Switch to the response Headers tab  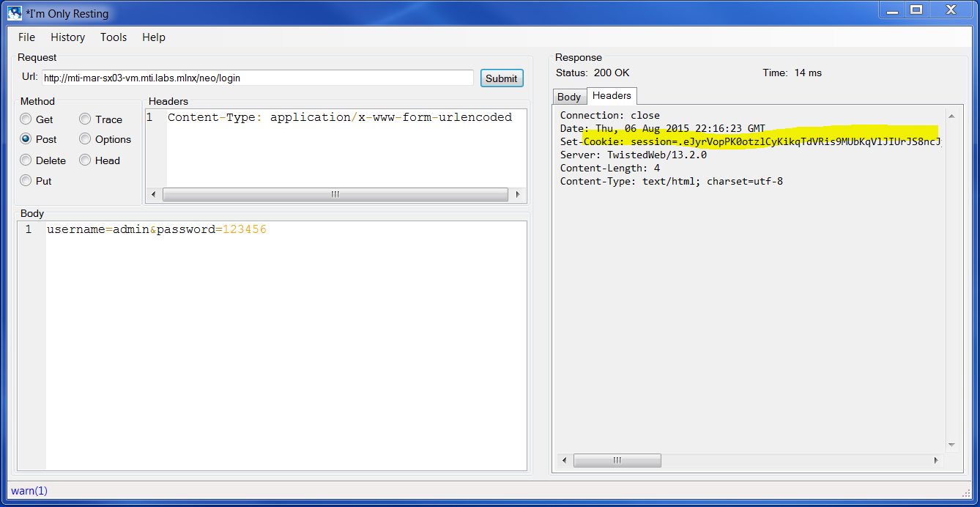tap(612, 96)
